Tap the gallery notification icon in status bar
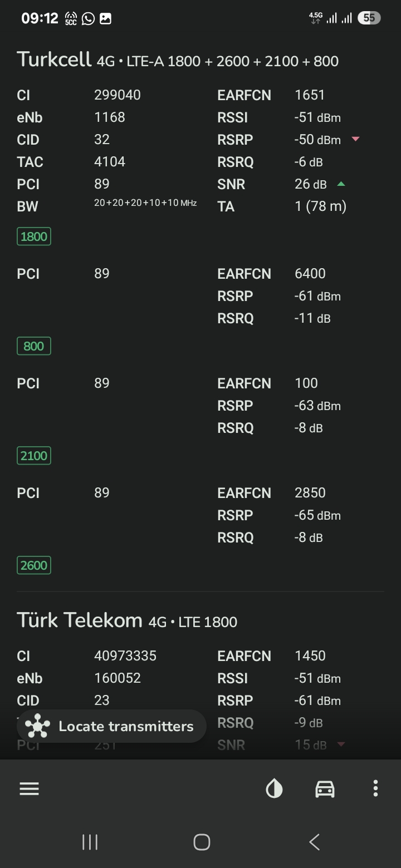 105,18
